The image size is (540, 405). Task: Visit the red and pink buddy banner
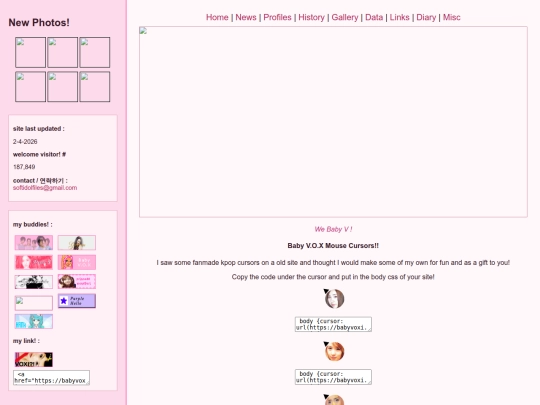click(34, 262)
